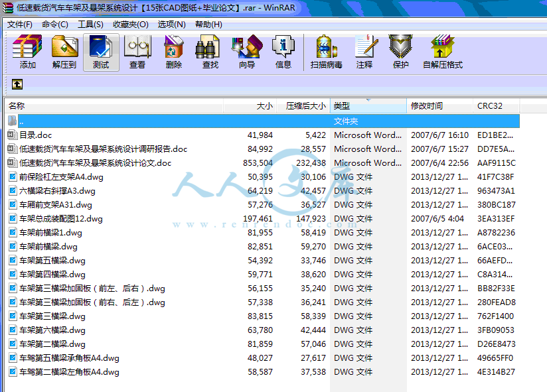Select the file 车架第二横梁.dwg
Screen dimensions: 547x392
52,344
